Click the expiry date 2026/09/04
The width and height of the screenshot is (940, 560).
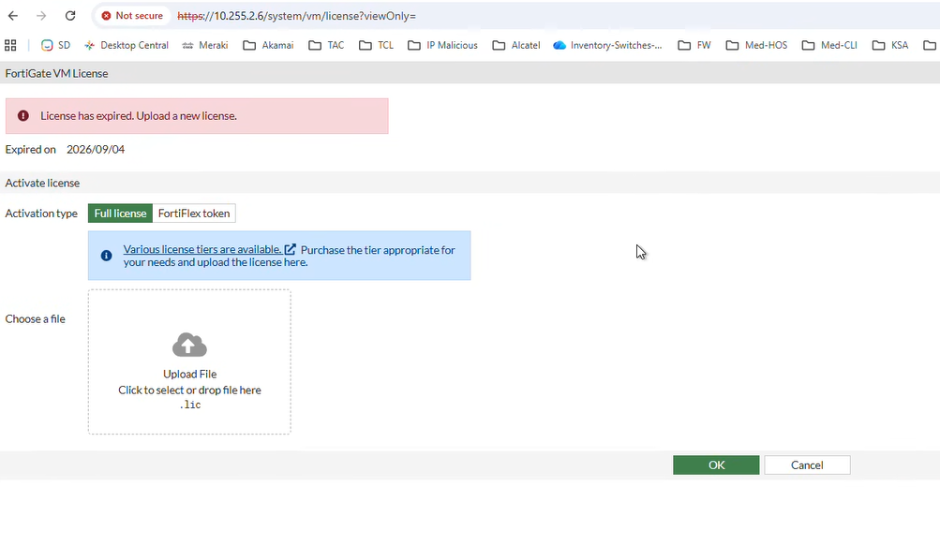[x=96, y=149]
